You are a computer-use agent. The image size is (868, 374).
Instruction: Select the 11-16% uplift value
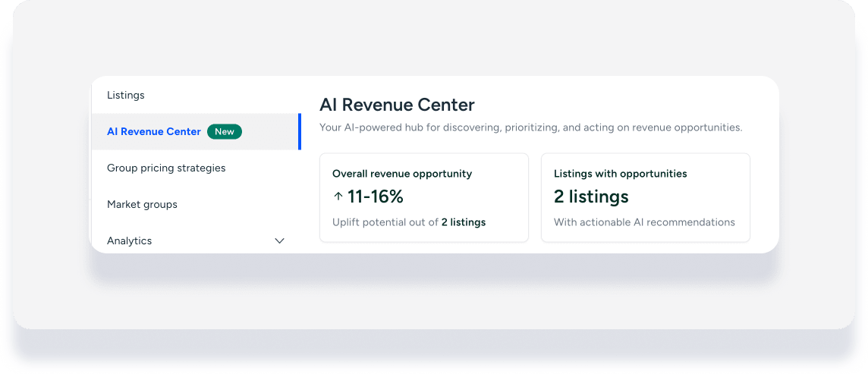[375, 196]
